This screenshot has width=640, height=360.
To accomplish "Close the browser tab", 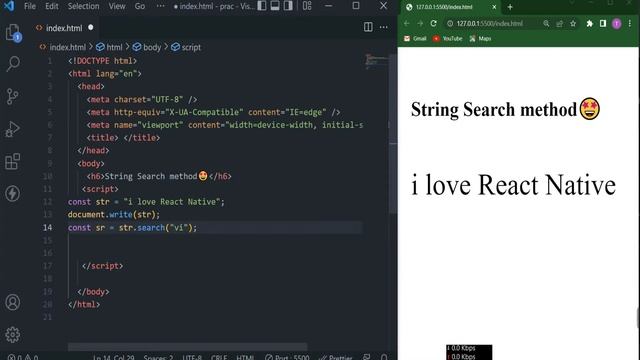I will coord(494,7).
